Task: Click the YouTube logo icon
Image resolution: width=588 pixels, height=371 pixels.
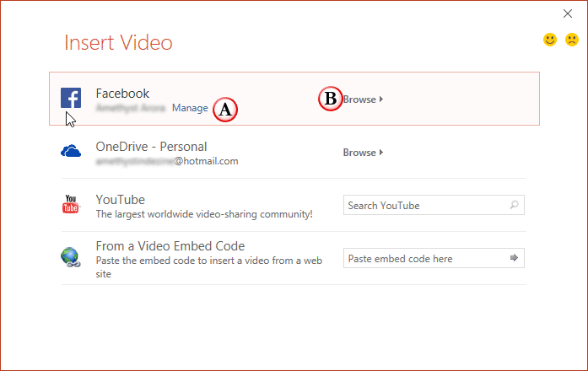Action: (71, 204)
